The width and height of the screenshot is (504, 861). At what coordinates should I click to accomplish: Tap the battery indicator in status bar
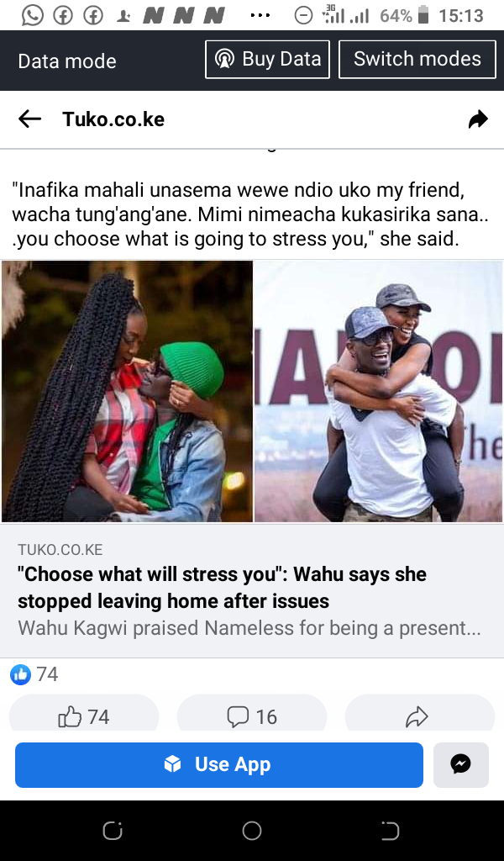coord(423,15)
